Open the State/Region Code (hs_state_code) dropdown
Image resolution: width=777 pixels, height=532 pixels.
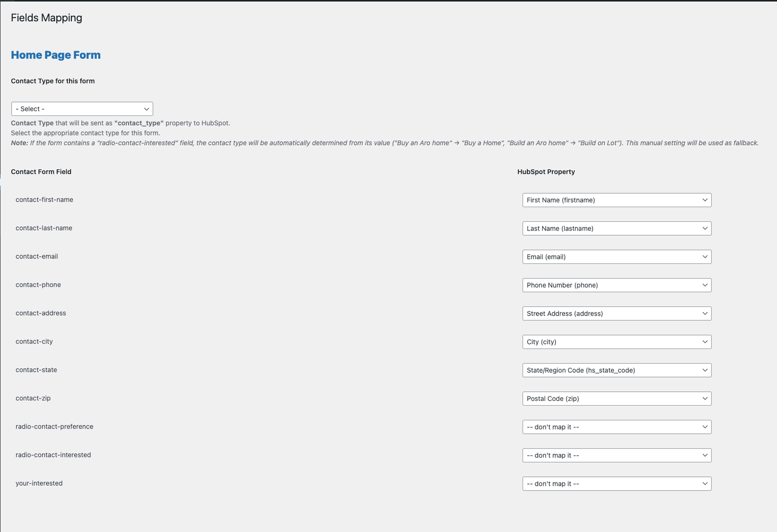(x=617, y=370)
